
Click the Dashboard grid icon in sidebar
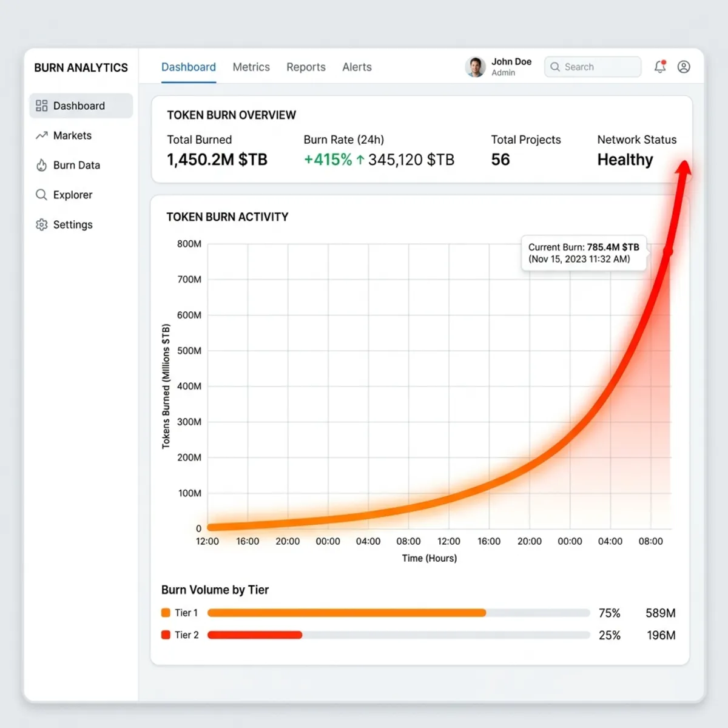[x=41, y=106]
